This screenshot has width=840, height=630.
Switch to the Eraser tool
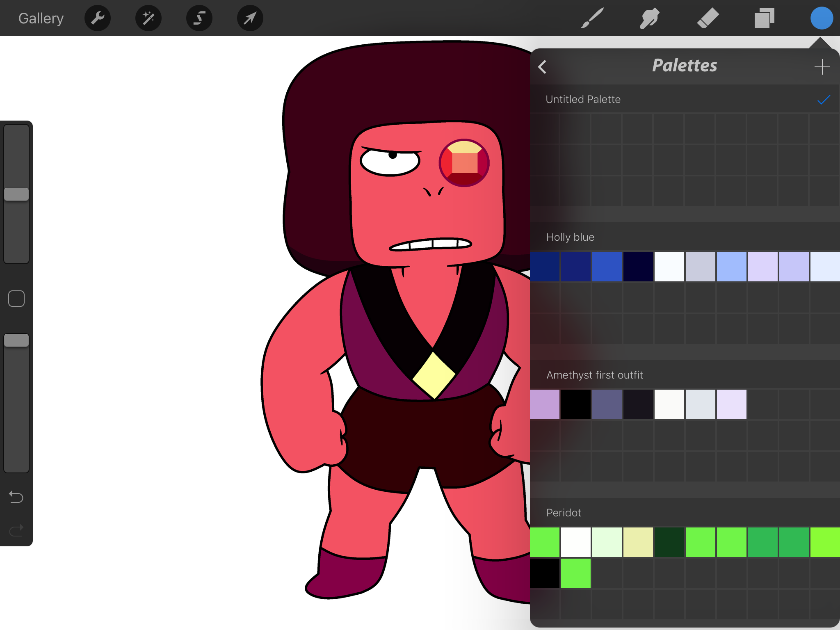coord(708,18)
